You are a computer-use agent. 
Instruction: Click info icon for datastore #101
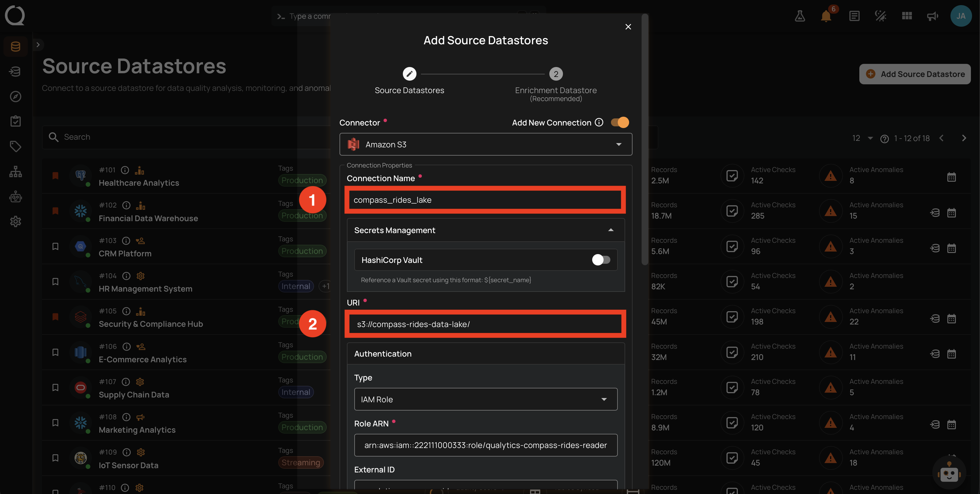[125, 170]
